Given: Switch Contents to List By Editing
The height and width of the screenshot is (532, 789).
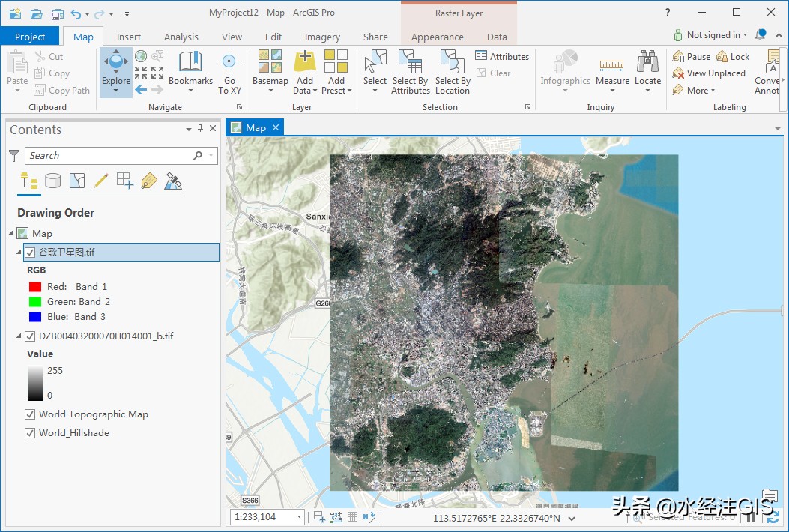Looking at the screenshot, I should point(100,181).
